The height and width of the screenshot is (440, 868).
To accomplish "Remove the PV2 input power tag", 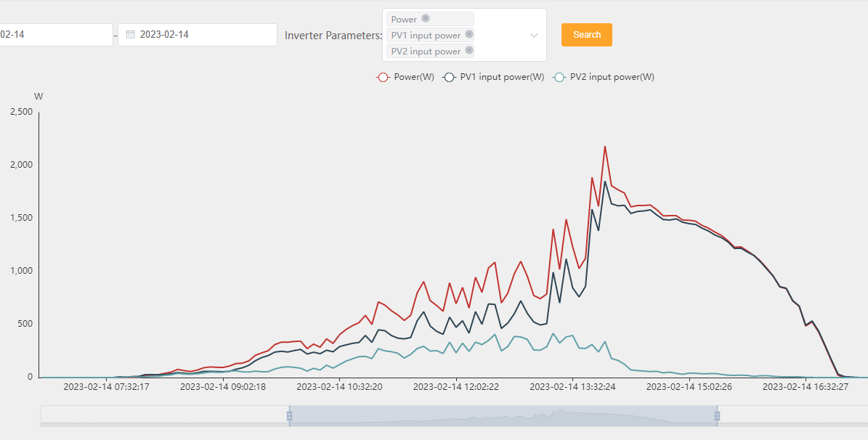I will 469,50.
